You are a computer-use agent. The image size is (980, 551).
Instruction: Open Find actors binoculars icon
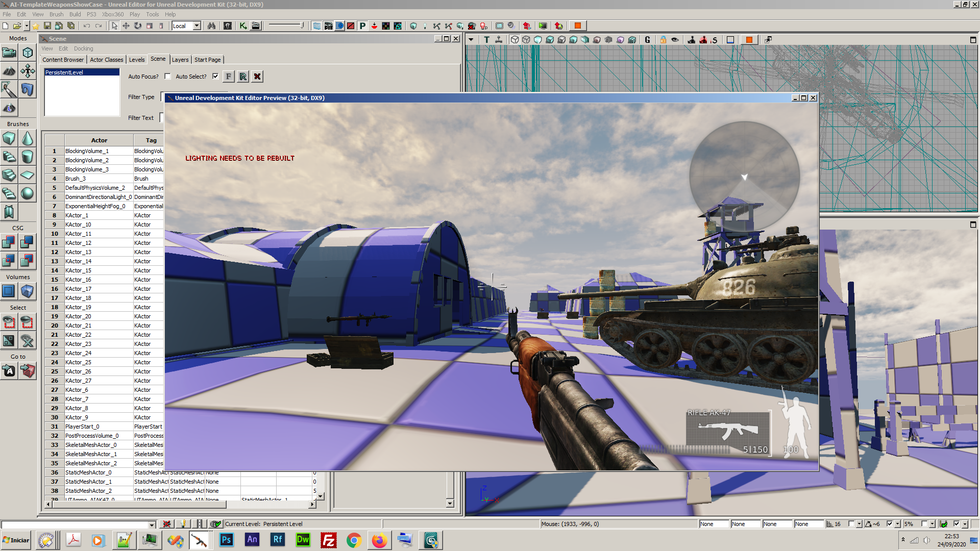(211, 26)
